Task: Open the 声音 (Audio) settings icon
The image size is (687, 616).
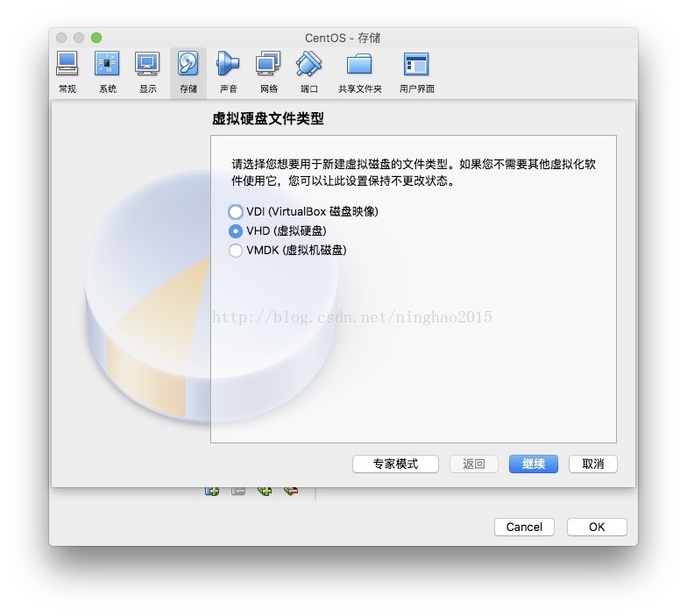Action: click(x=228, y=72)
